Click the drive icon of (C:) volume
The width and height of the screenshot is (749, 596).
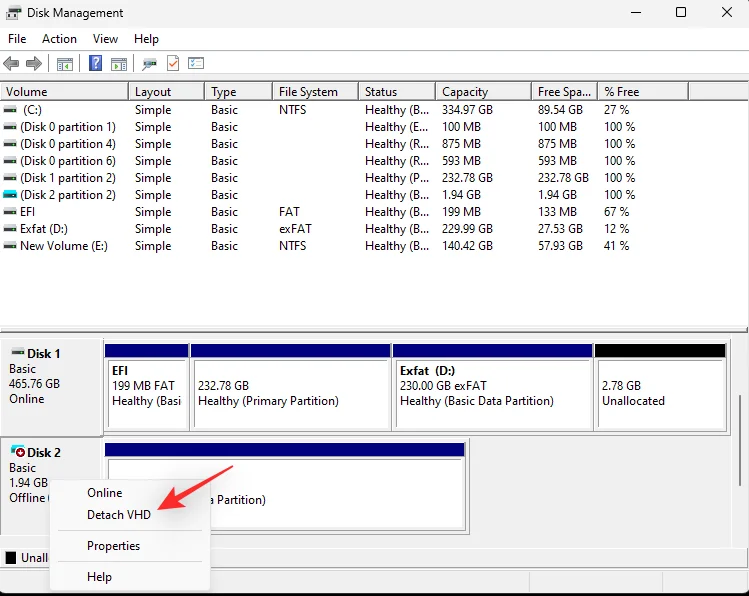coord(10,110)
